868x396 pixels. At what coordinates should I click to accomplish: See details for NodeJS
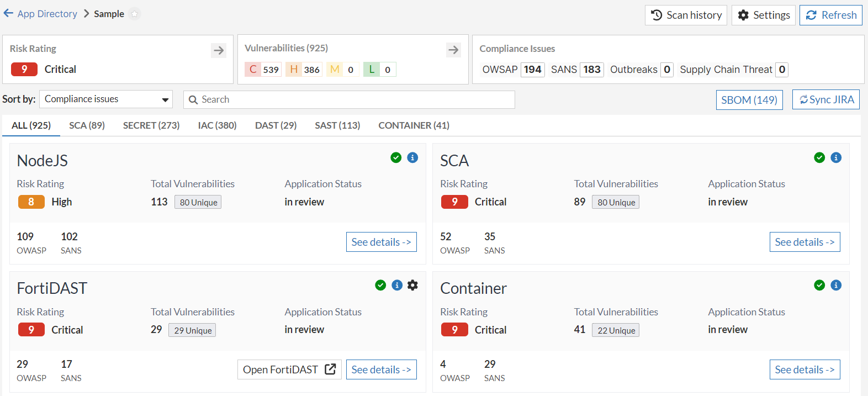(382, 242)
